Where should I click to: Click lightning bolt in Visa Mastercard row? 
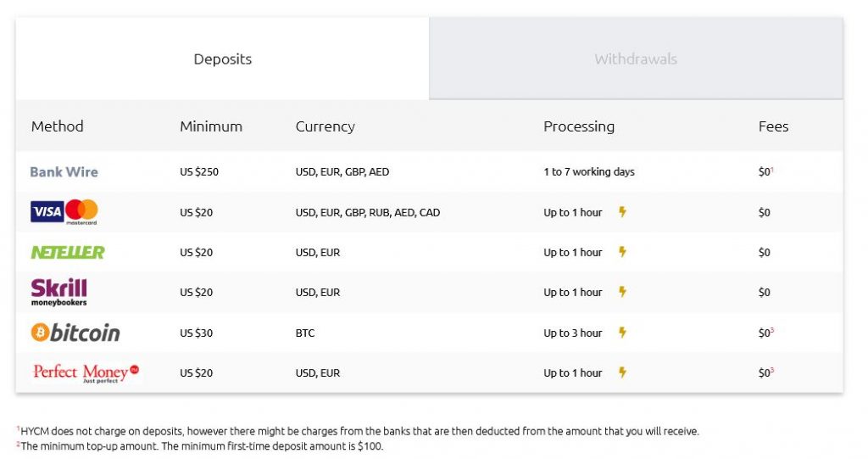point(622,212)
